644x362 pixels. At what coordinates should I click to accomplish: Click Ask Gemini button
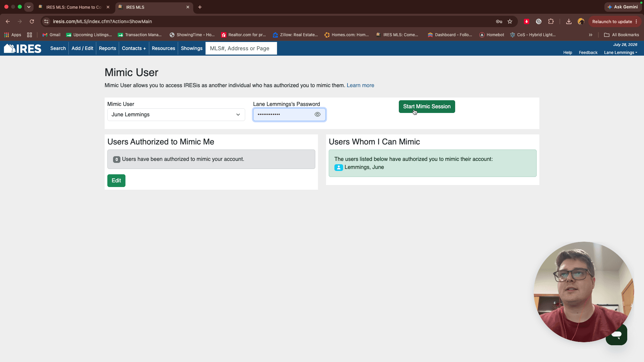[623, 7]
